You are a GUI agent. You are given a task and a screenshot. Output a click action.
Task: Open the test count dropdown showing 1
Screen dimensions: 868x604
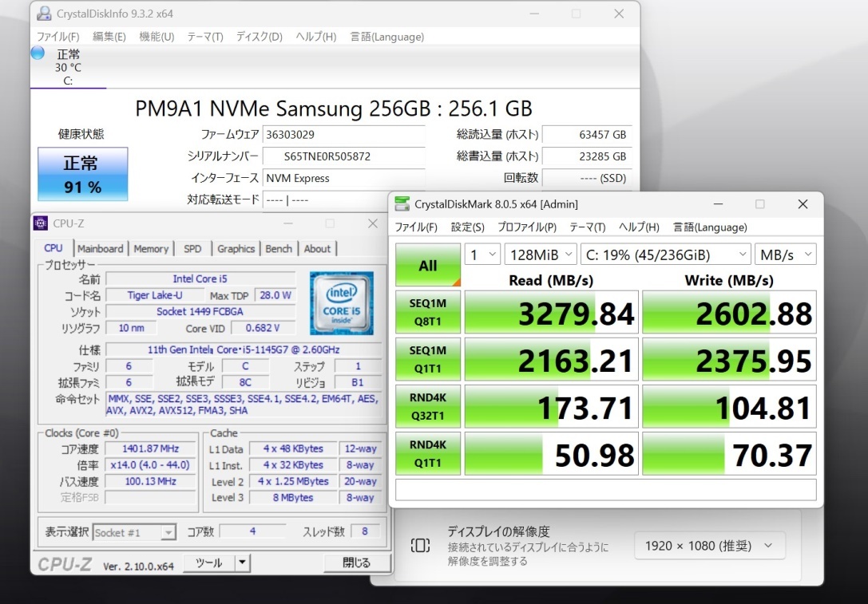483,255
